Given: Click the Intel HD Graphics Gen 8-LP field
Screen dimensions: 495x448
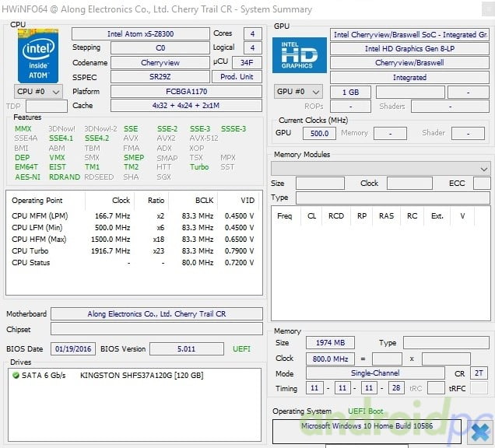Looking at the screenshot, I should point(409,48).
